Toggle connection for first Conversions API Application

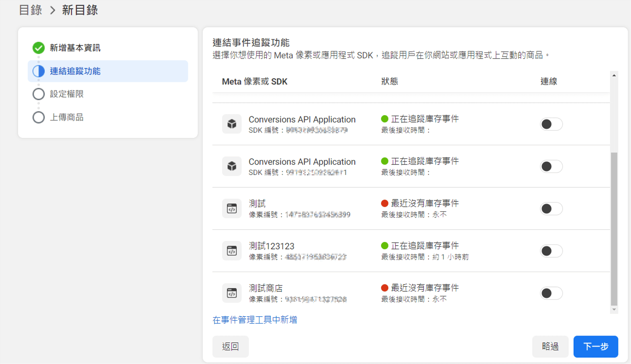(551, 124)
